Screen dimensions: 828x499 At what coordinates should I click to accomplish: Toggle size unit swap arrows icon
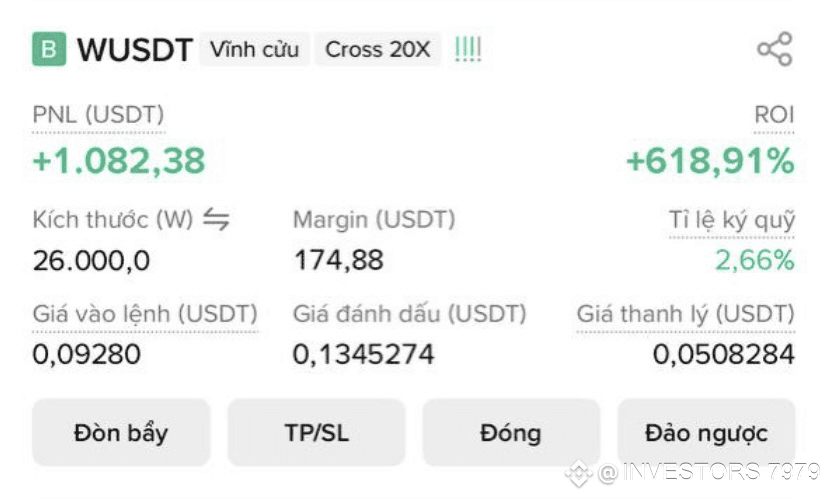point(216,219)
